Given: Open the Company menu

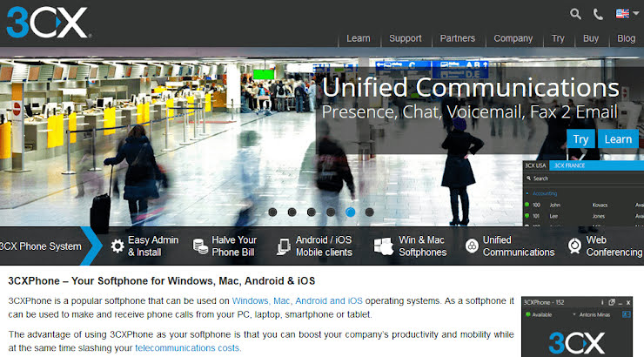Looking at the screenshot, I should 513,38.
